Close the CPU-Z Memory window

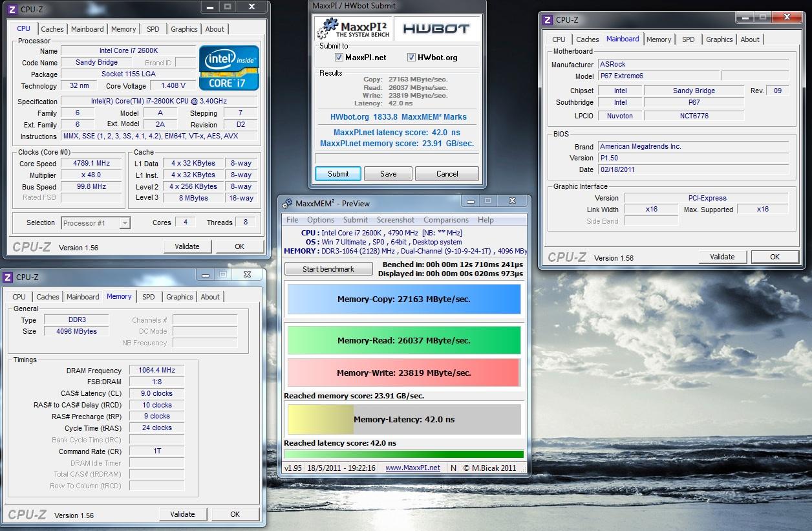coord(247,274)
